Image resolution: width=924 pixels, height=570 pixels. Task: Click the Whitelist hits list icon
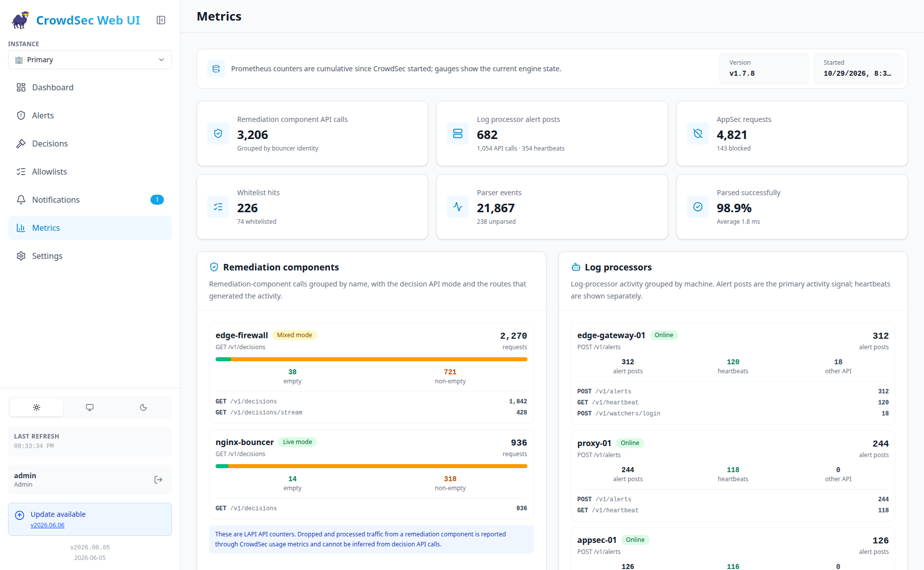218,207
